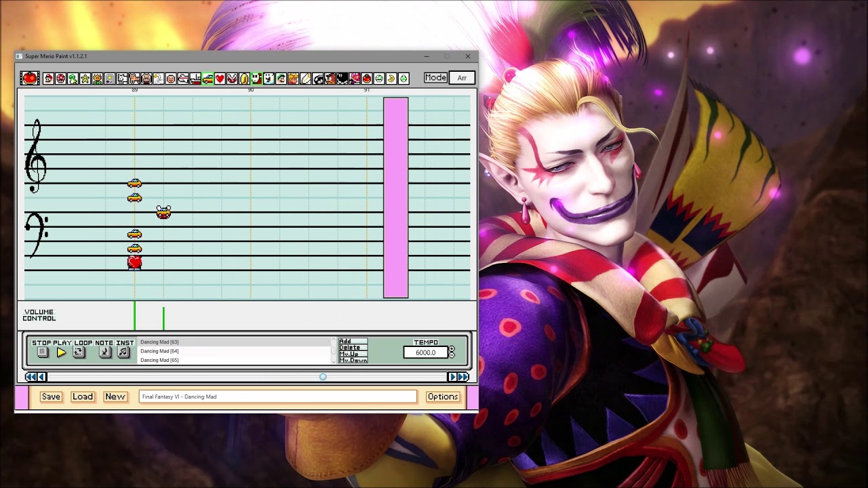The height and width of the screenshot is (488, 868).
Task: Step the staff left with single-left arrow
Action: (42, 377)
